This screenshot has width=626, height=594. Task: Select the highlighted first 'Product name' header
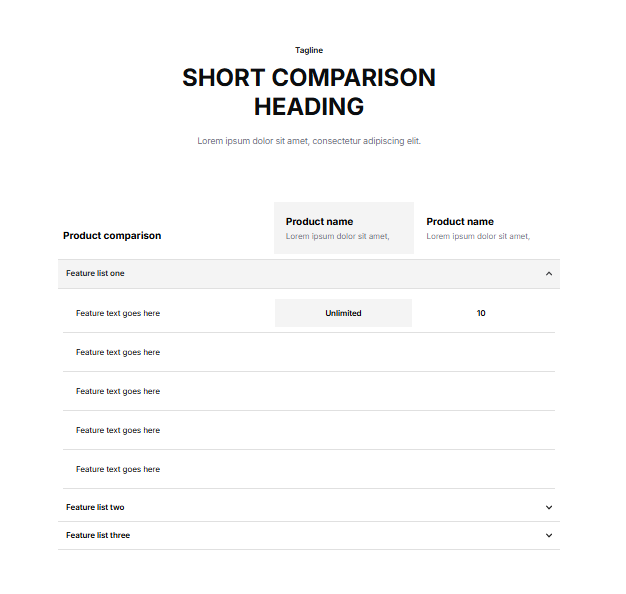(320, 221)
